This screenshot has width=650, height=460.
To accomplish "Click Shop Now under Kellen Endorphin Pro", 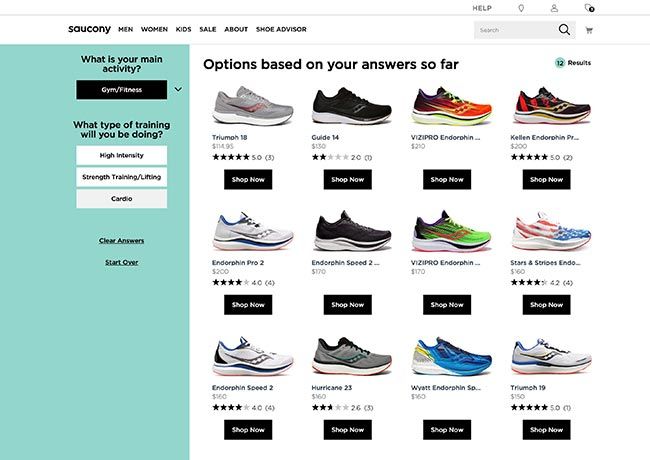I will point(546,179).
